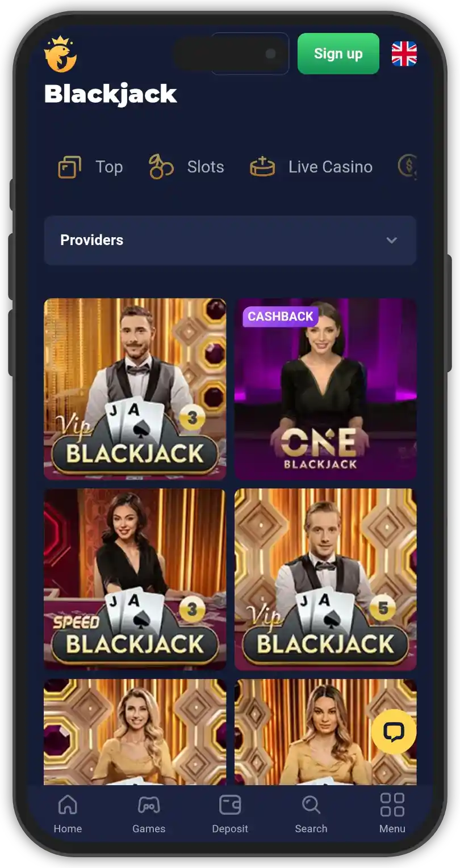This screenshot has height=868, width=460.
Task: Open the UK flag language selector
Action: (x=404, y=54)
